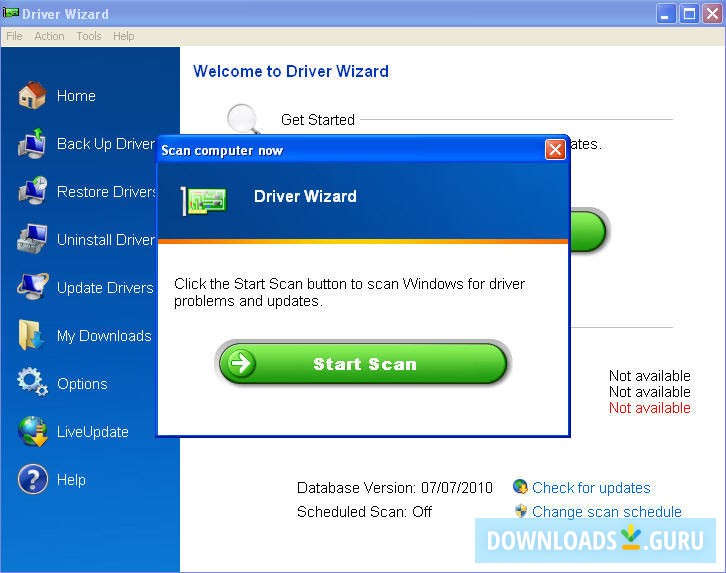
Task: Open LiveUpdate sidebar label
Action: (x=93, y=432)
